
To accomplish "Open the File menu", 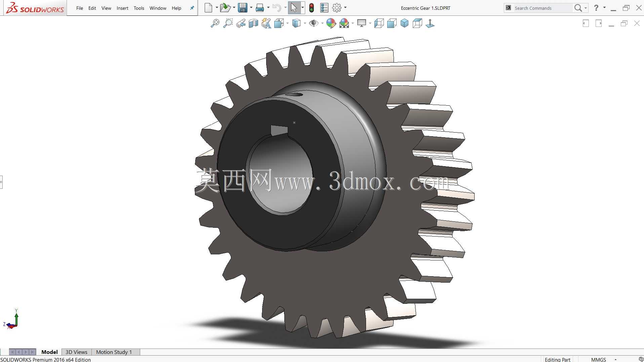I will point(80,8).
